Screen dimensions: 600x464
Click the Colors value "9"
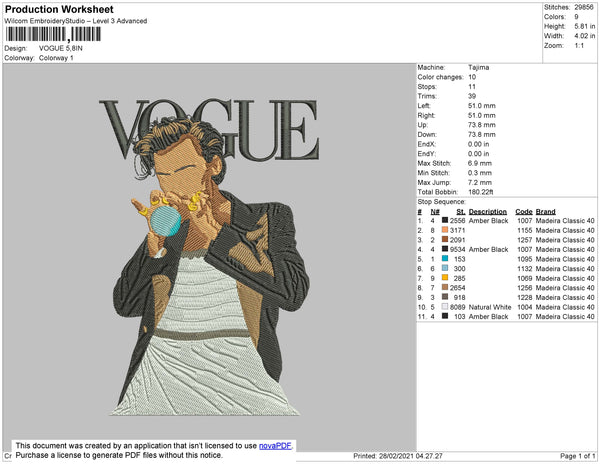tap(576, 17)
